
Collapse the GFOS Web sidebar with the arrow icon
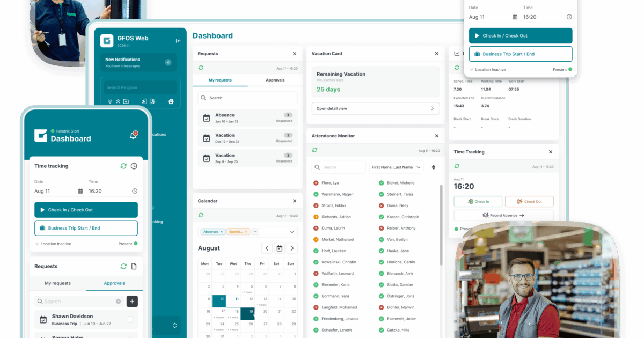[178, 41]
